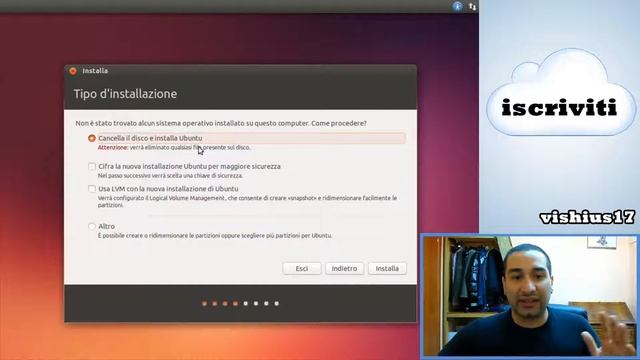This screenshot has height=360, width=640.
Task: Click the 'vishius17' channel name text
Action: click(587, 218)
